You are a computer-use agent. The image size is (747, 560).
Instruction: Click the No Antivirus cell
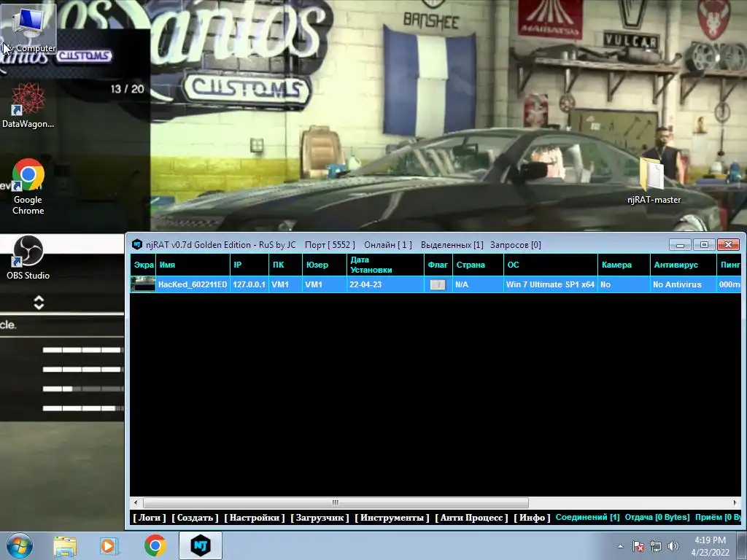click(683, 284)
